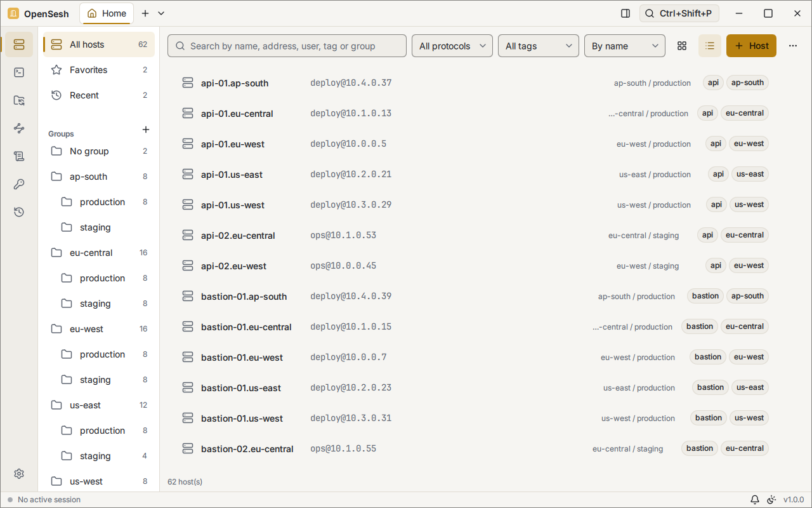The image size is (812, 508).
Task: Open Recent in sidebar
Action: point(99,95)
